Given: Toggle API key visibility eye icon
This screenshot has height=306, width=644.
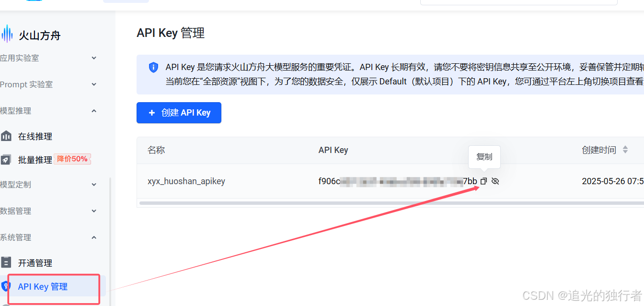Looking at the screenshot, I should 495,181.
